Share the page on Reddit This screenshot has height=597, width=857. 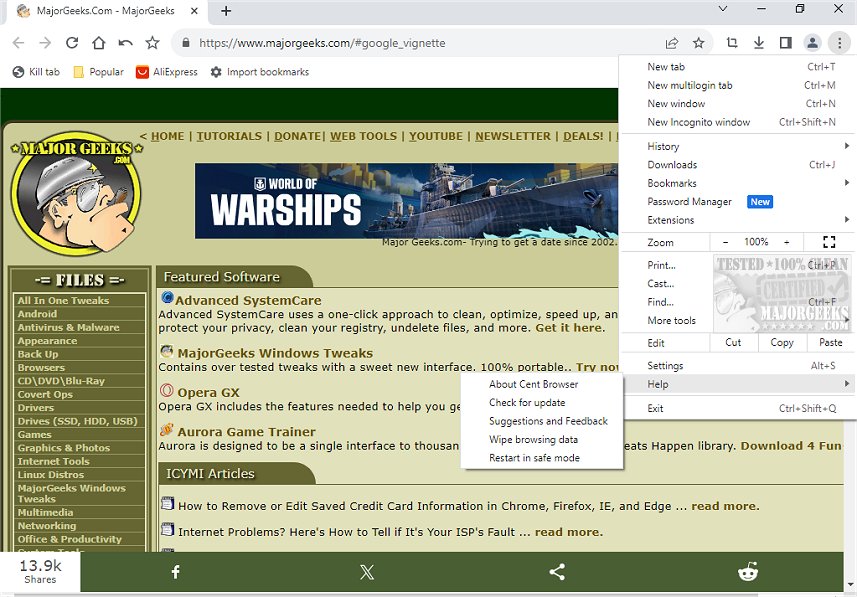pos(748,572)
